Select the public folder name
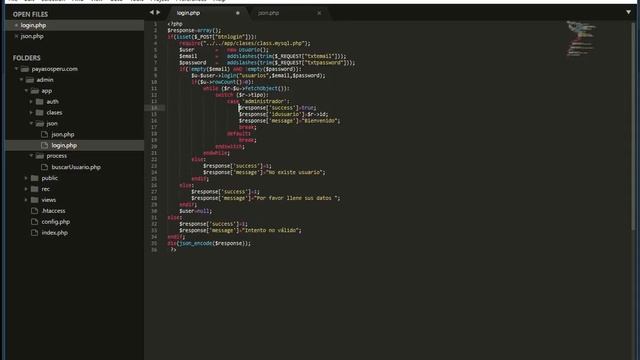The width and height of the screenshot is (640, 360). click(49, 178)
